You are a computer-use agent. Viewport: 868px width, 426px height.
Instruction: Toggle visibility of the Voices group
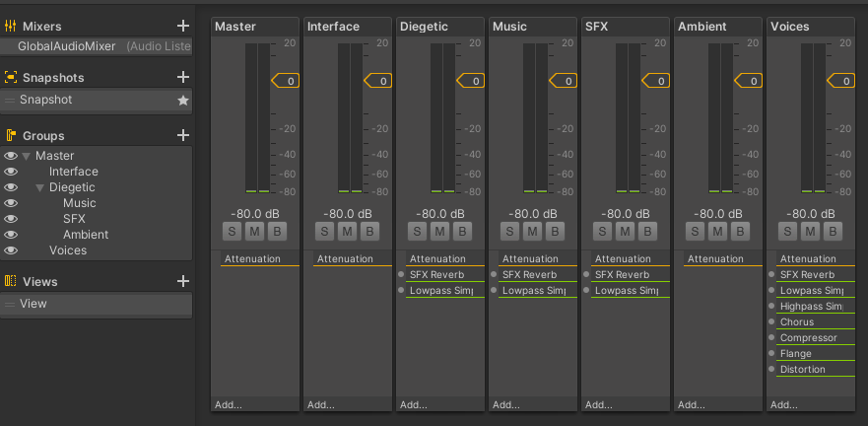[11, 250]
